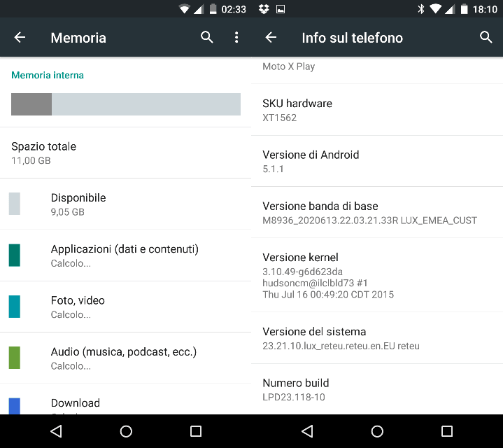The height and width of the screenshot is (448, 503).
Task: Go back from Info sul telefono
Action: 271,38
